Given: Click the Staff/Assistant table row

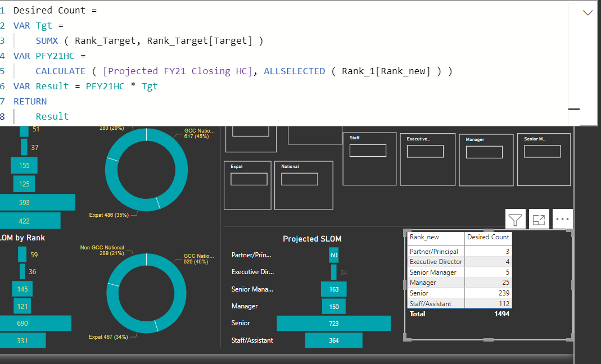Looking at the screenshot, I should 459,303.
